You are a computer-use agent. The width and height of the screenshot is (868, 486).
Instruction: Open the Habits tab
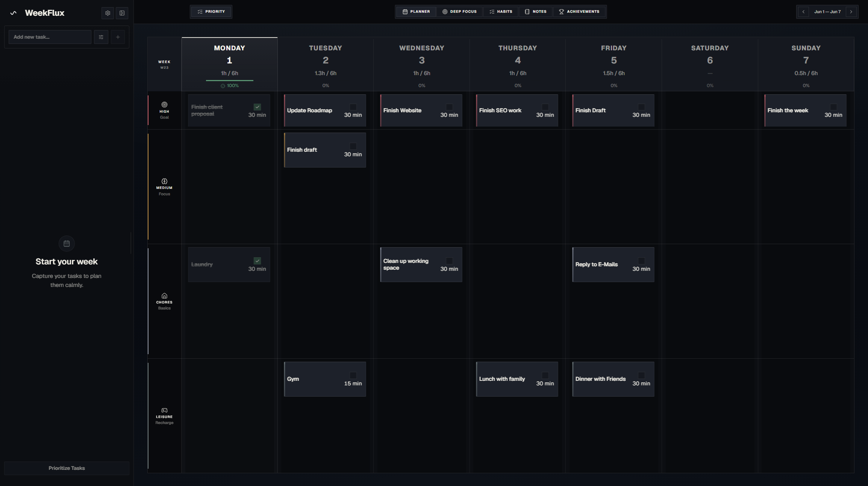tap(501, 12)
